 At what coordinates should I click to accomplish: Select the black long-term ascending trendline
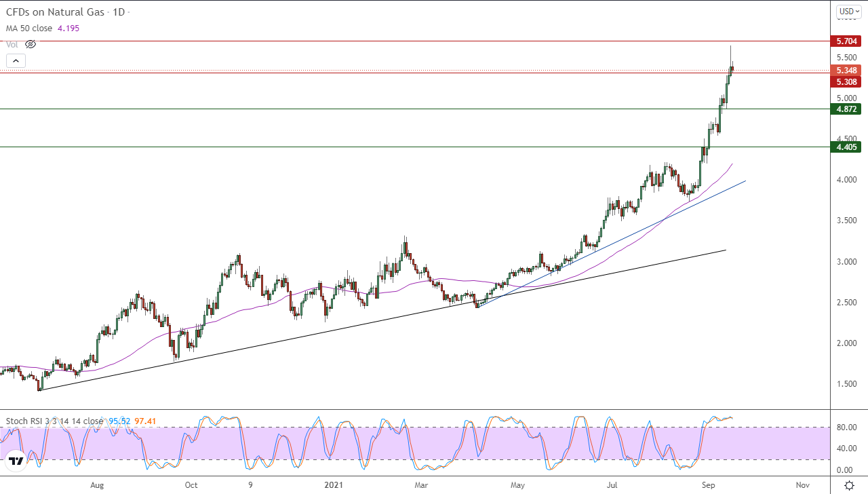(382, 320)
